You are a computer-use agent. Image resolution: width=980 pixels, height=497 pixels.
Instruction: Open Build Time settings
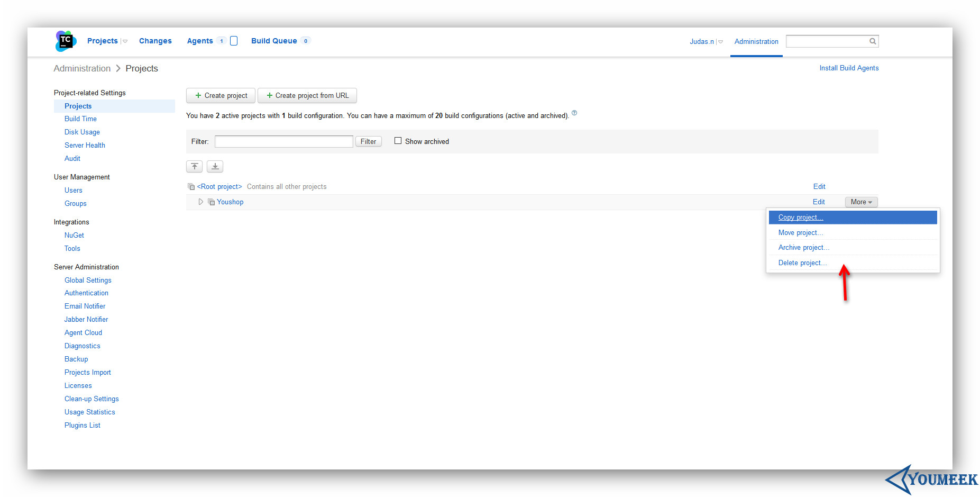pyautogui.click(x=80, y=119)
